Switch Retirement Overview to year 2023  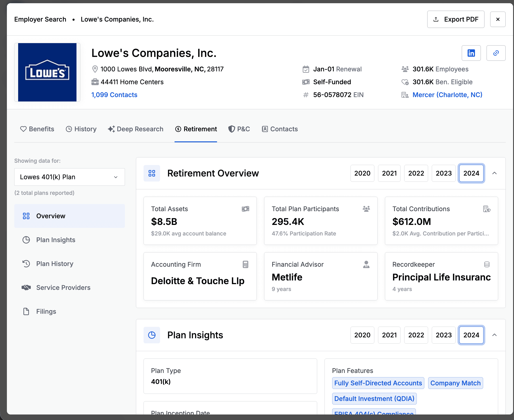pyautogui.click(x=443, y=173)
